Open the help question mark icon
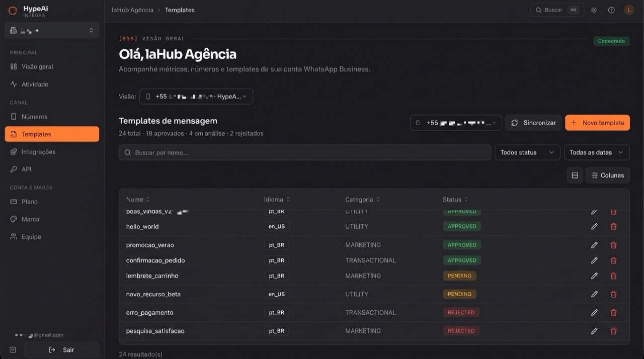The width and height of the screenshot is (644, 359). tap(611, 10)
